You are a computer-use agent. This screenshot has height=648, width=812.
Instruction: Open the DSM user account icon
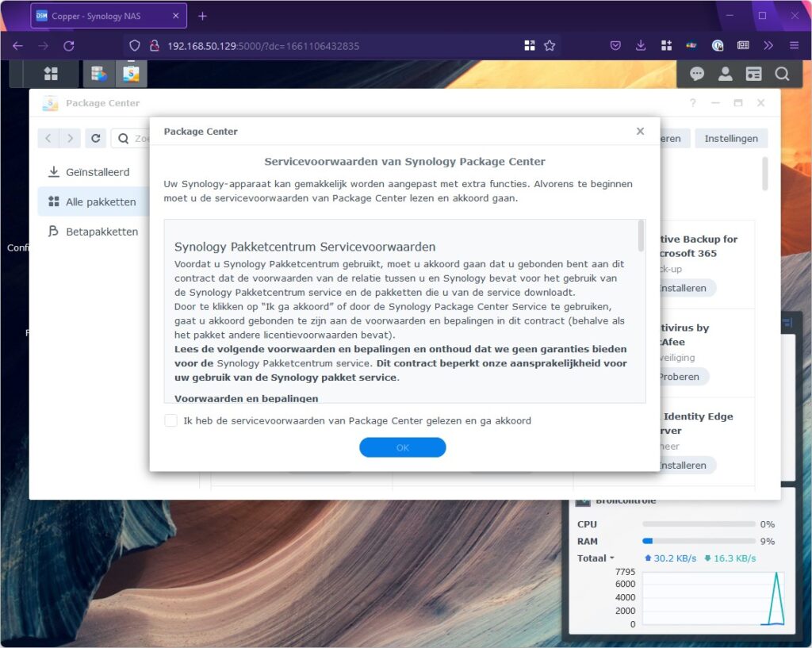coord(725,74)
